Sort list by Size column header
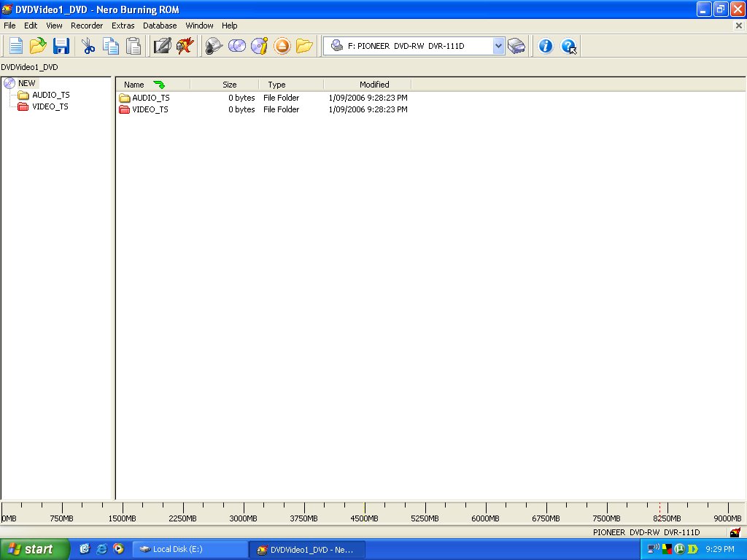Screen dimensions: 747x560 pyautogui.click(x=225, y=85)
